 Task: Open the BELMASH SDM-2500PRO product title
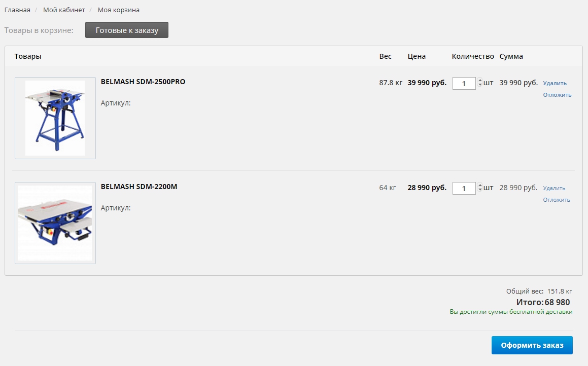143,82
